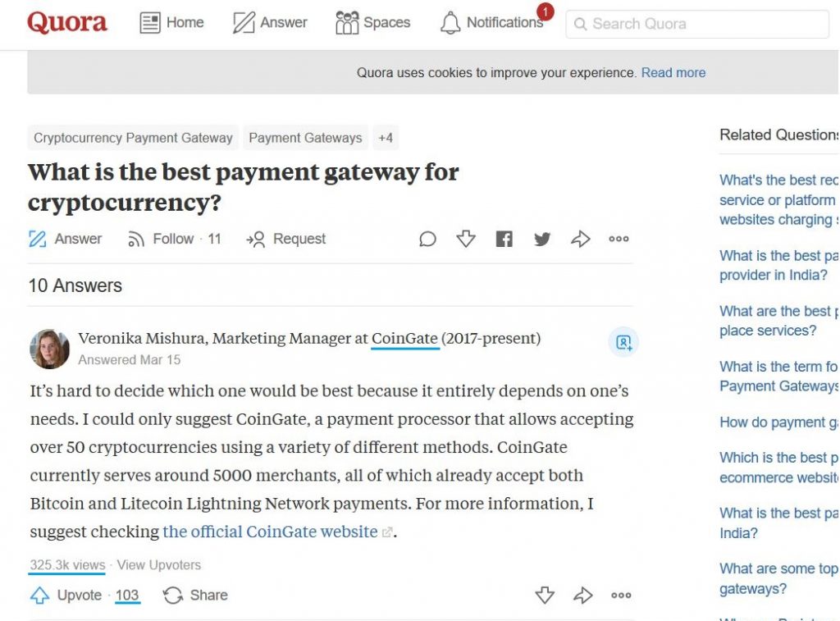Open related question about best provider in India
This screenshot has height=621, width=840.
779,265
